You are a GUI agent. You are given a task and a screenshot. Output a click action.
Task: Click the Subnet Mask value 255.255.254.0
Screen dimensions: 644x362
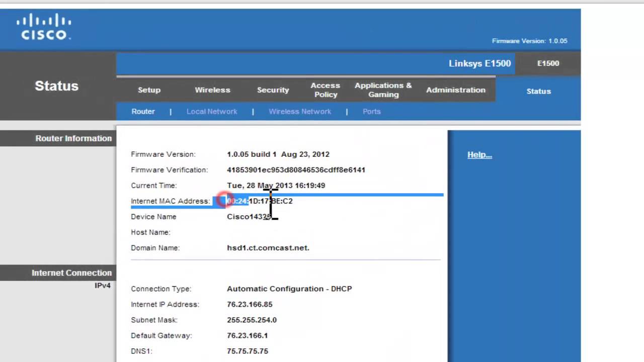[252, 320]
